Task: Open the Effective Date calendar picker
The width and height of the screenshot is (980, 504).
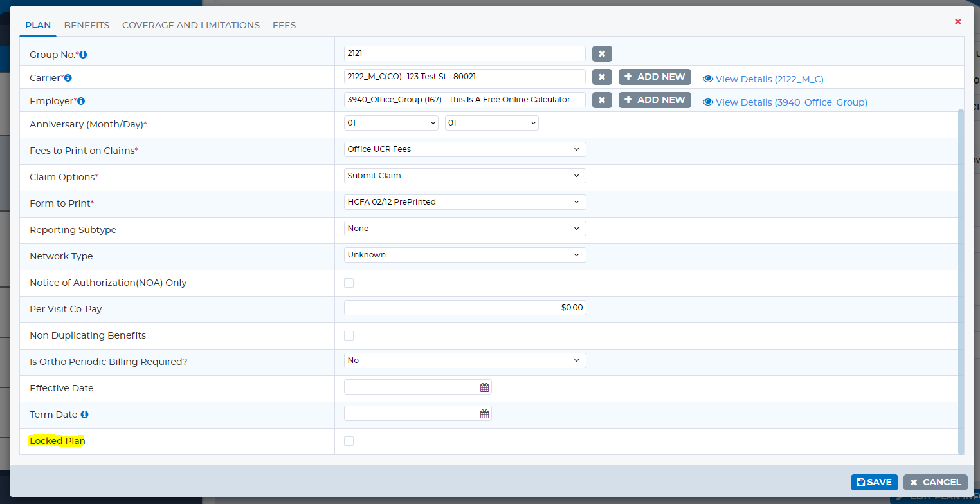Action: [x=484, y=387]
